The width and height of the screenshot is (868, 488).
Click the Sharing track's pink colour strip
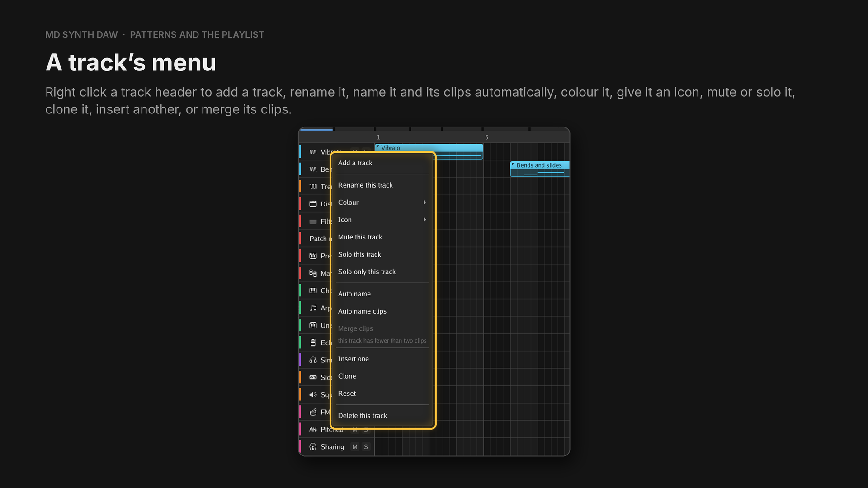[x=300, y=447]
